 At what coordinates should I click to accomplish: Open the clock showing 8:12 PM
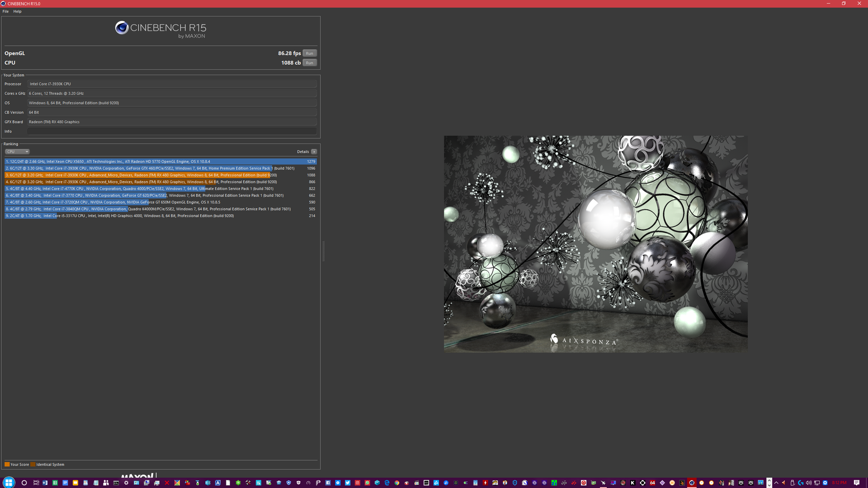(839, 483)
